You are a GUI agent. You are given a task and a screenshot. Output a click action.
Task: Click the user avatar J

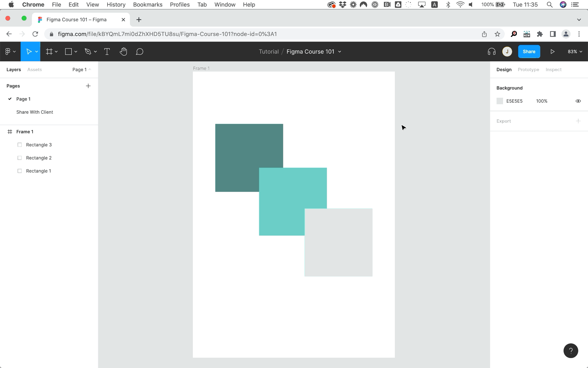click(x=507, y=52)
